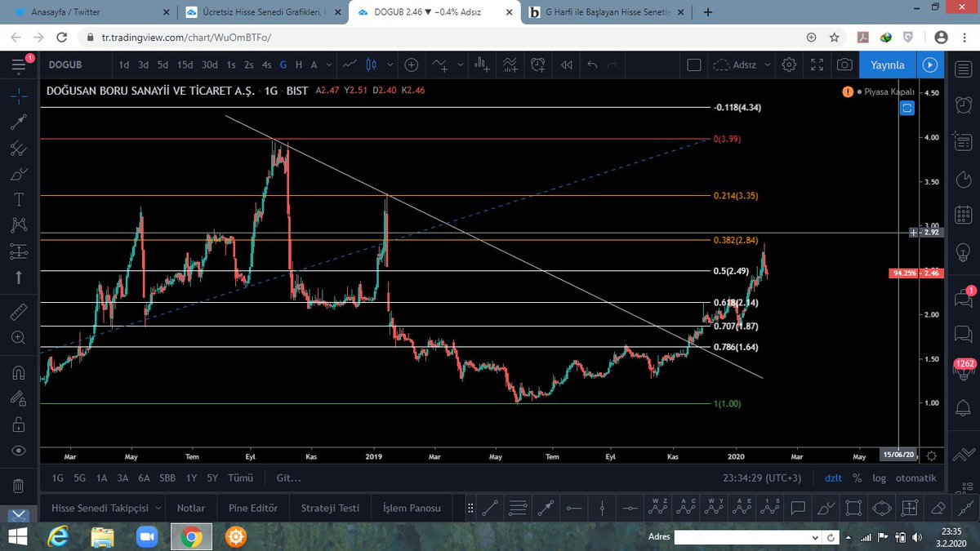Toggle dzlt adjusted data
This screenshot has width=980, height=551.
[x=833, y=478]
